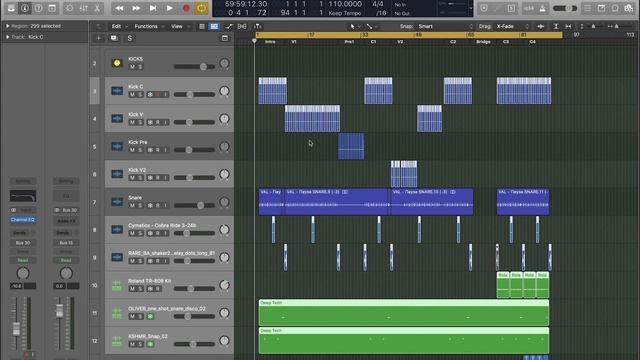The image size is (640, 360).
Task: Select the Deep Tech region on track 11
Action: [x=404, y=313]
